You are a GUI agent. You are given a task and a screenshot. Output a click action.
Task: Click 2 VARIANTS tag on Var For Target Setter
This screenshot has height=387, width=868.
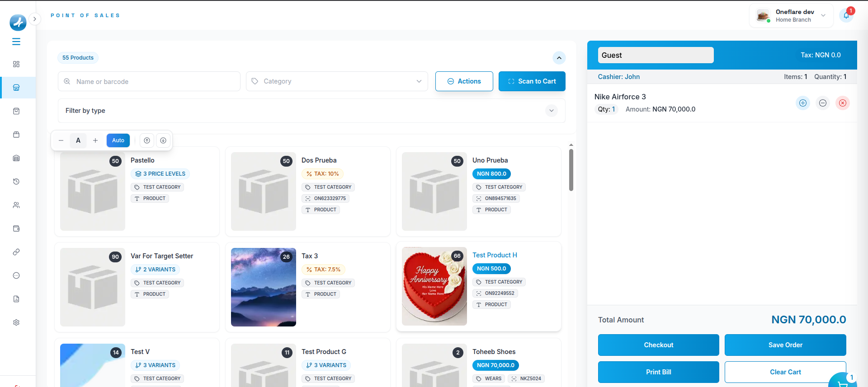tap(156, 270)
